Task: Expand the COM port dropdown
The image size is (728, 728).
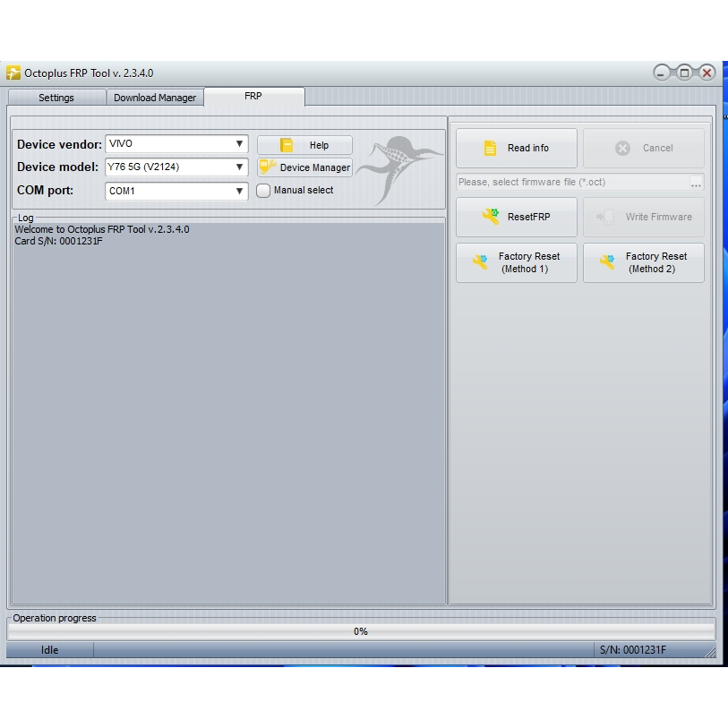Action: (239, 191)
